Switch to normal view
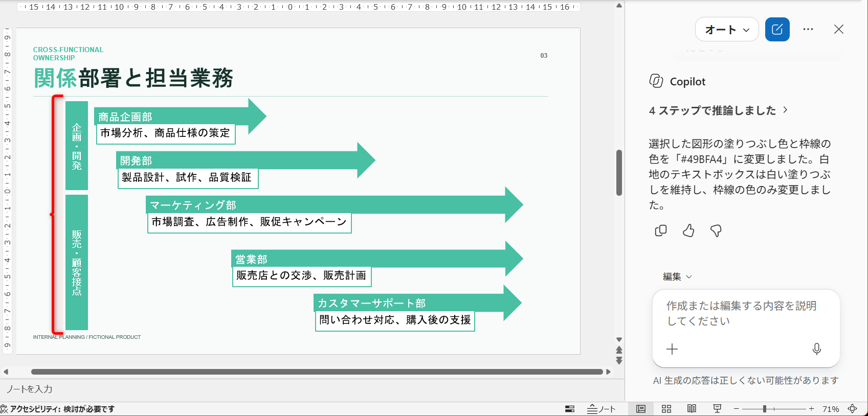868x416 pixels. pyautogui.click(x=641, y=409)
